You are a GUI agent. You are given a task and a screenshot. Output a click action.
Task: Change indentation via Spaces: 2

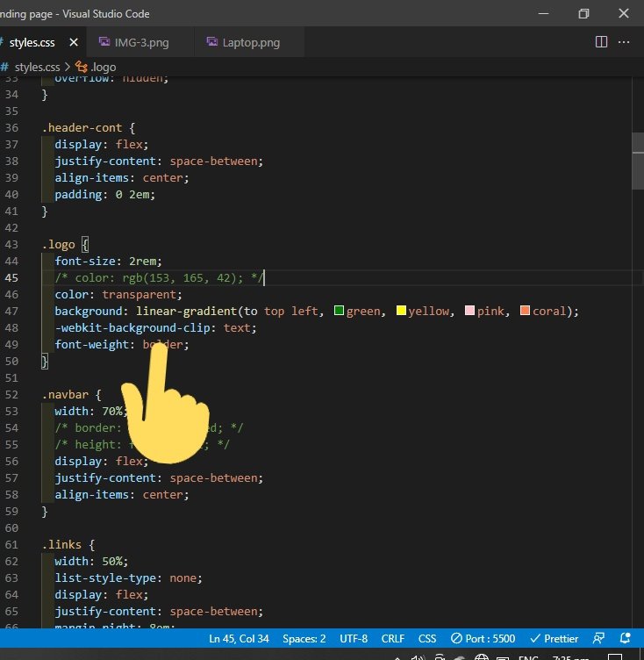[x=304, y=639]
